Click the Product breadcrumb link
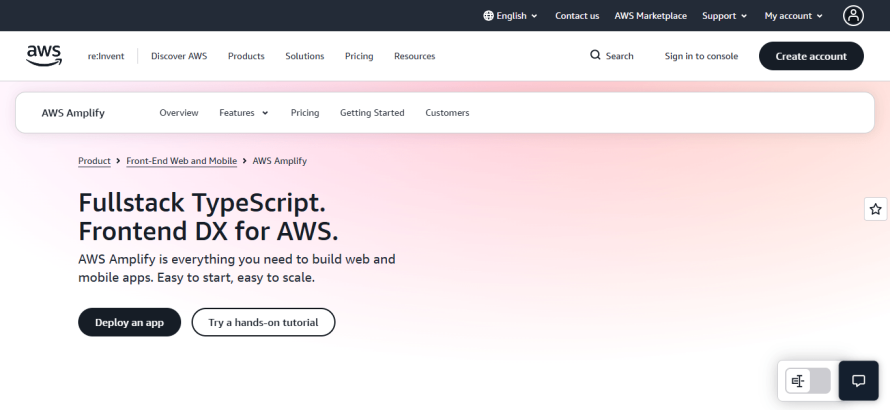890x410 pixels. click(x=94, y=161)
